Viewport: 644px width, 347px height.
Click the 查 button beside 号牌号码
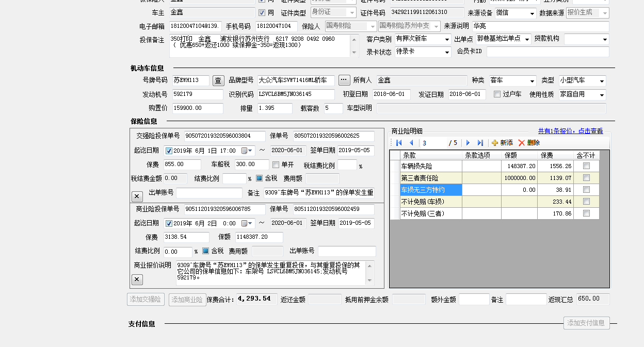coord(218,80)
